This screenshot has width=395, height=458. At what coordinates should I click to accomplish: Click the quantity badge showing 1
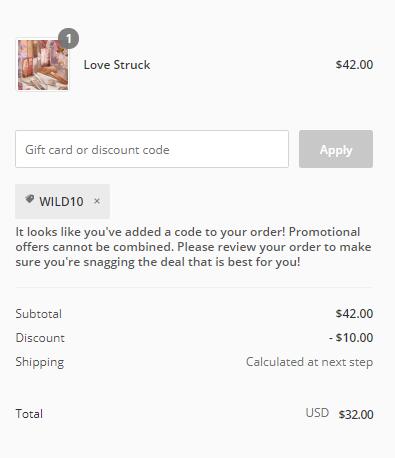click(68, 39)
